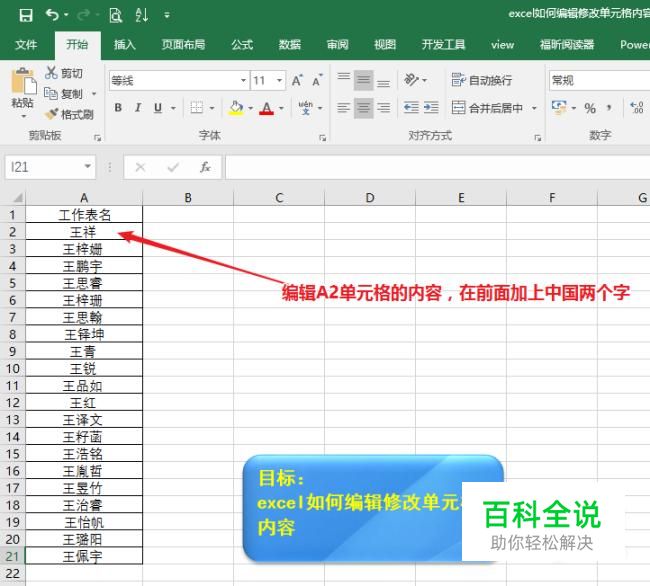Click the Font Color red A icon
This screenshot has height=586, width=650.
click(267, 108)
